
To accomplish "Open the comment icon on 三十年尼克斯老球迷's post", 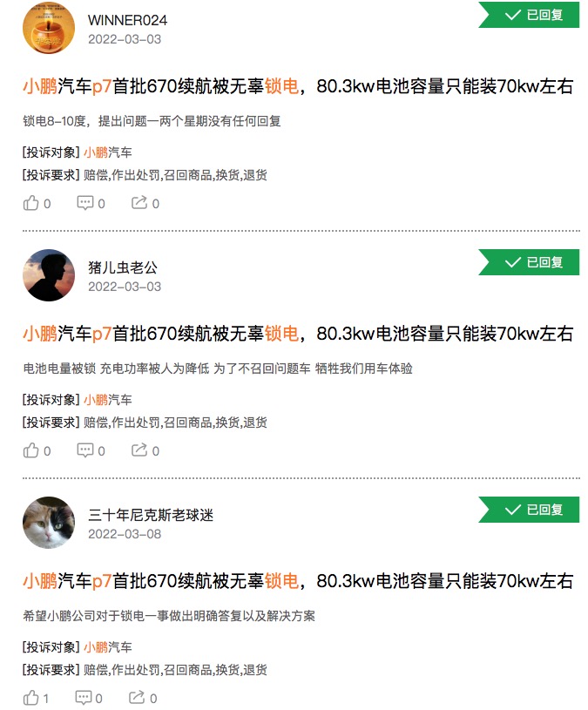I will [x=83, y=697].
